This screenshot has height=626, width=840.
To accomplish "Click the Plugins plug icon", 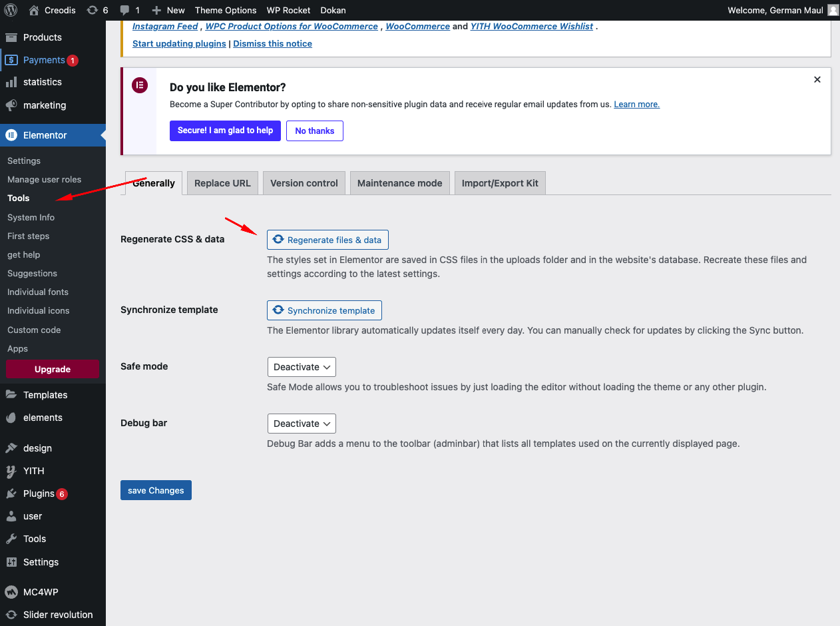I will coord(11,493).
